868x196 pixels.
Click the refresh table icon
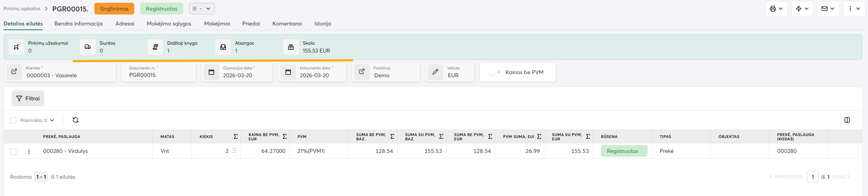(x=76, y=120)
